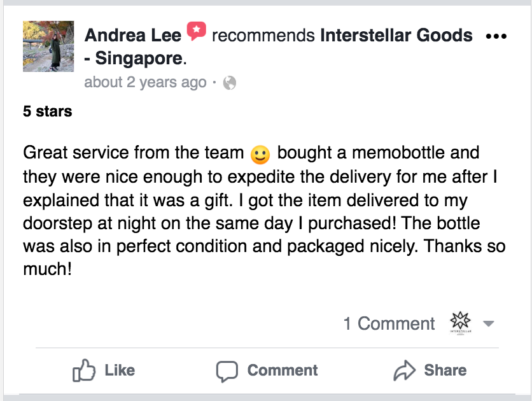Click the "about 2 years ago" timestamp
The width and height of the screenshot is (532, 401).
pyautogui.click(x=146, y=82)
